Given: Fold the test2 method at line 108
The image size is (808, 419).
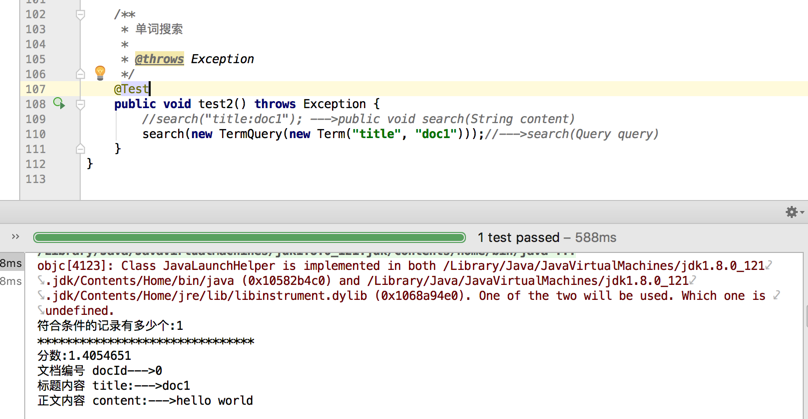Looking at the screenshot, I should click(x=80, y=104).
